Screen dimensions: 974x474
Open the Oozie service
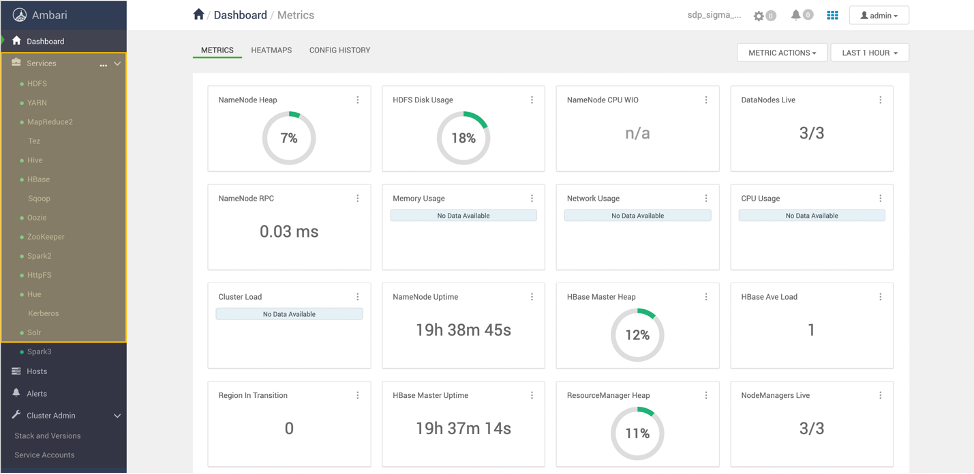tap(37, 218)
